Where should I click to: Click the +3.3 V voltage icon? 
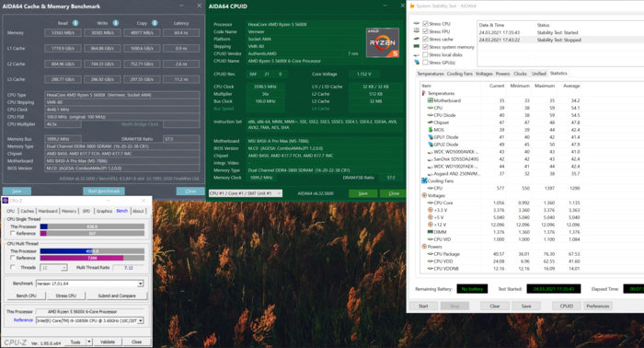(430, 210)
